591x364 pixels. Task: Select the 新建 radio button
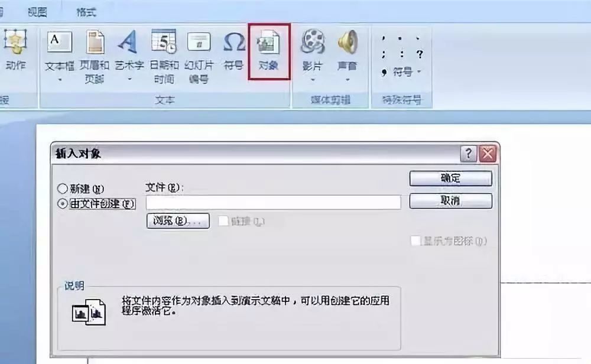click(x=62, y=188)
